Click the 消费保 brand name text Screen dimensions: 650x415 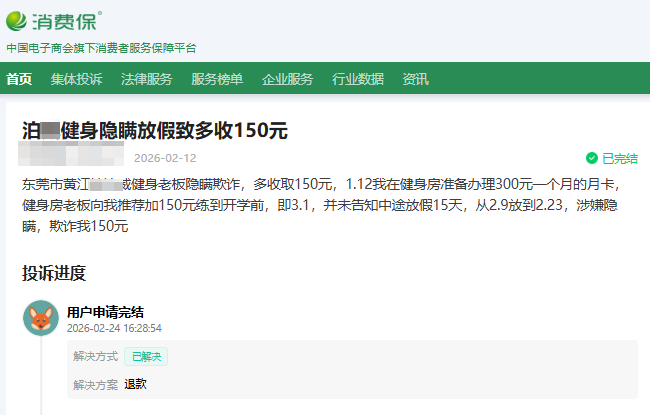pyautogui.click(x=65, y=22)
